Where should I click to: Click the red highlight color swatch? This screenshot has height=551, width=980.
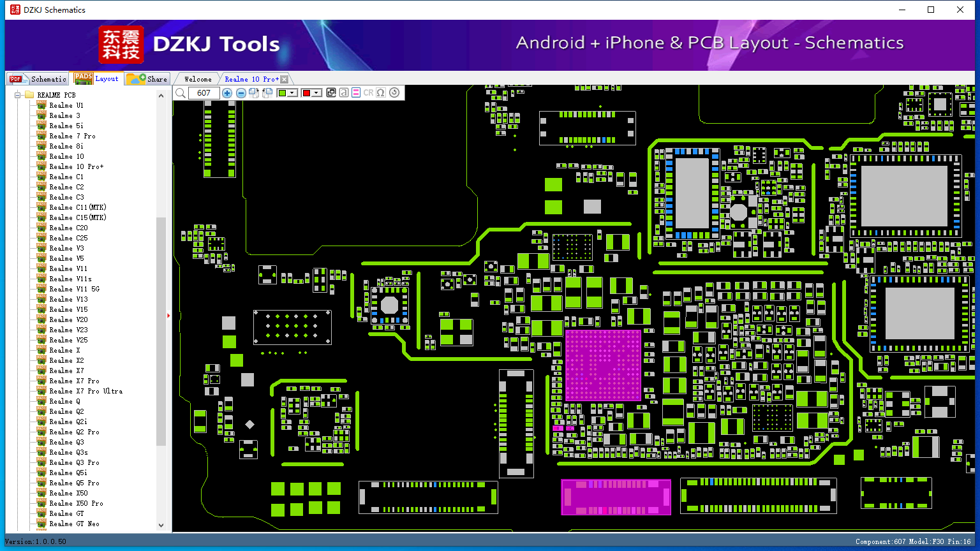[x=306, y=93]
